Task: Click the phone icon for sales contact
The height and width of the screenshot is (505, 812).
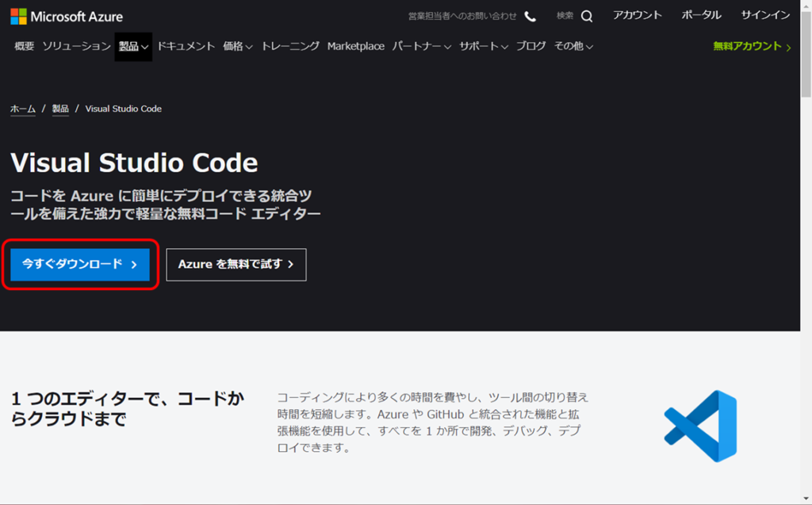Action: coord(530,17)
